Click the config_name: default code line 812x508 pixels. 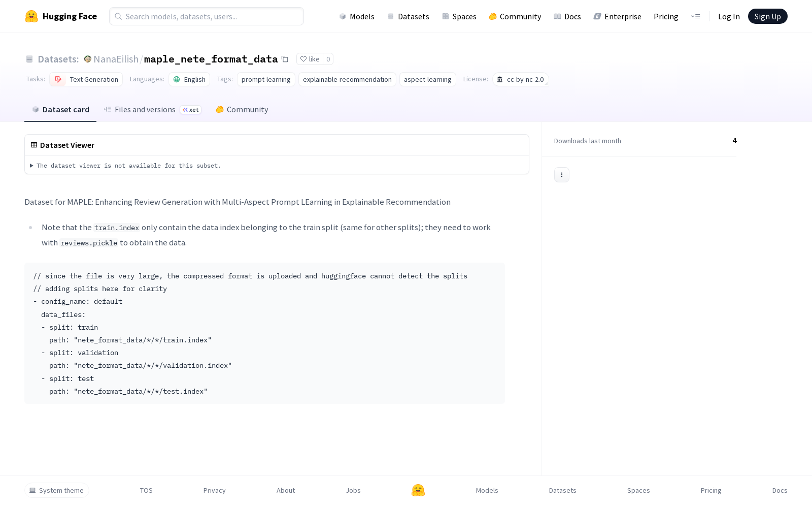pos(78,301)
